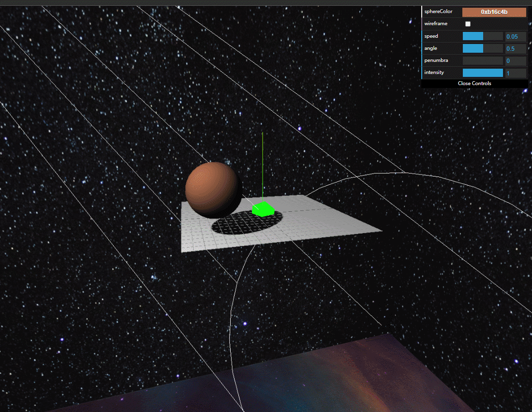Click the angle label
Image resolution: width=532 pixels, height=412 pixels.
pyautogui.click(x=430, y=48)
